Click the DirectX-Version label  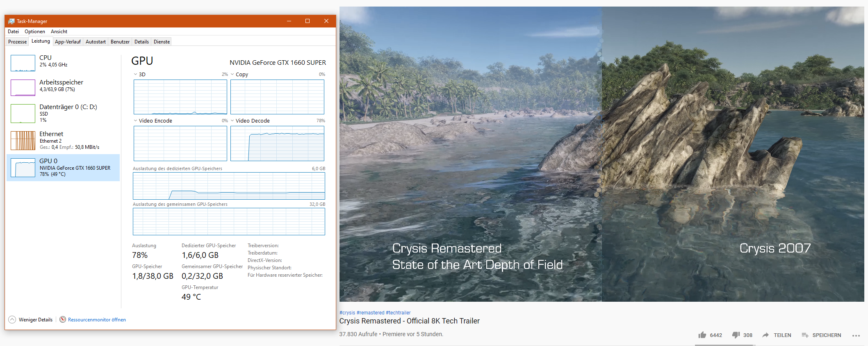pyautogui.click(x=265, y=260)
